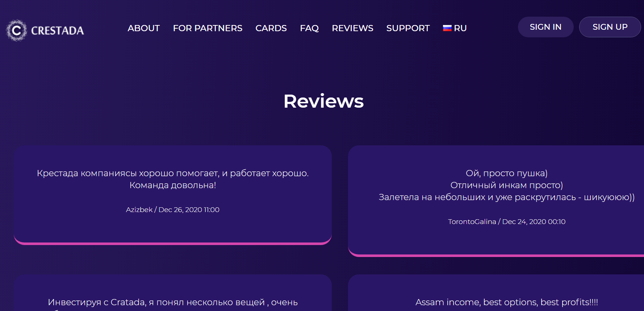Click the 'Ой, просто пушка' review text
The image size is (644, 311).
[x=506, y=173]
